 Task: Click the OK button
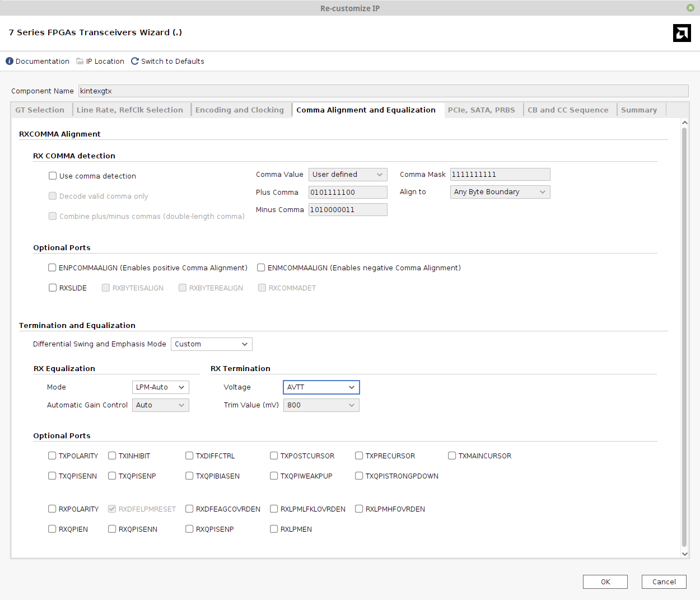(x=605, y=582)
